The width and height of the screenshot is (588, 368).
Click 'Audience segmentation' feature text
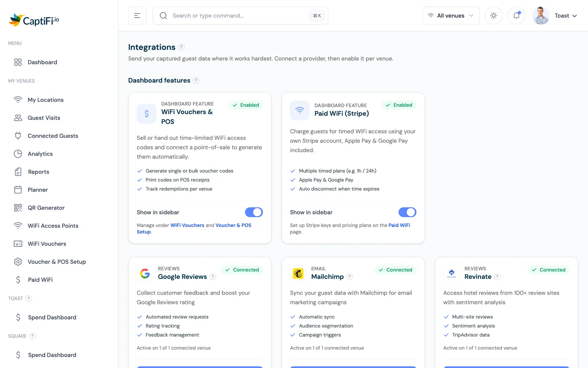(326, 326)
